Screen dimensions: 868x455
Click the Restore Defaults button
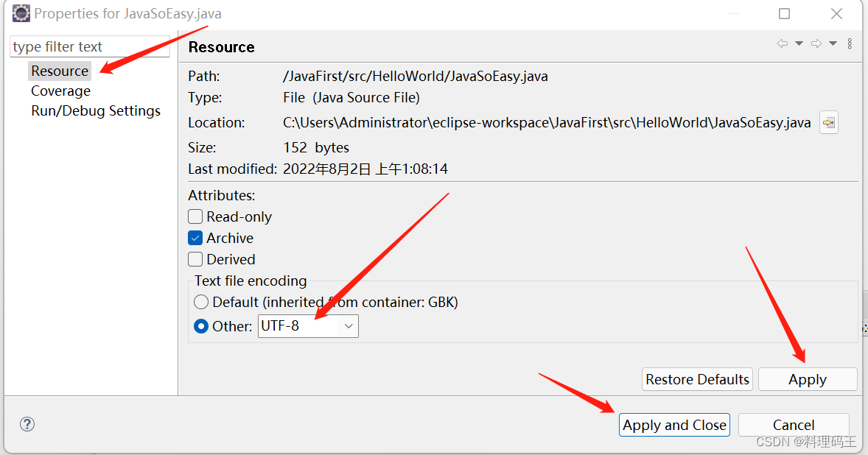[697, 379]
